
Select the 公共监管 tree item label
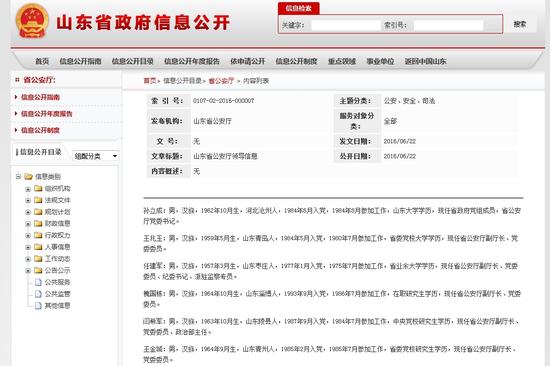(x=58, y=294)
